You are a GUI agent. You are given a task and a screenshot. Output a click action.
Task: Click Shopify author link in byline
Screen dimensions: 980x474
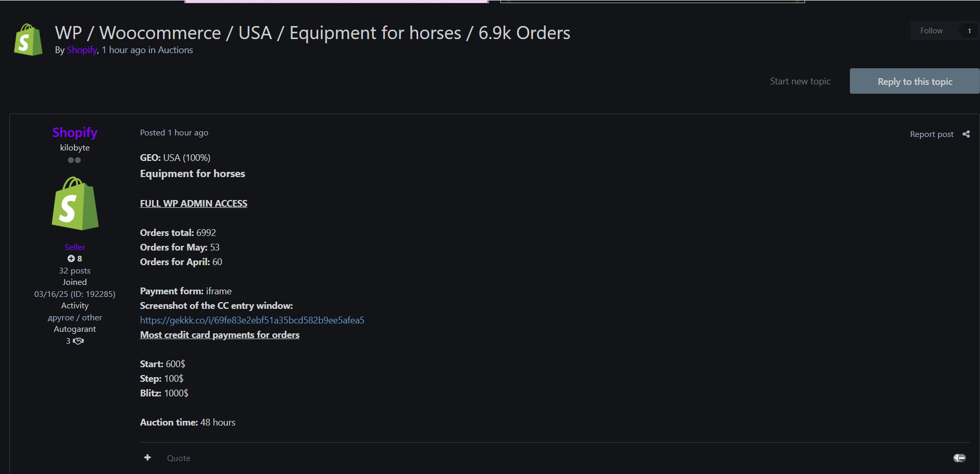pos(82,50)
